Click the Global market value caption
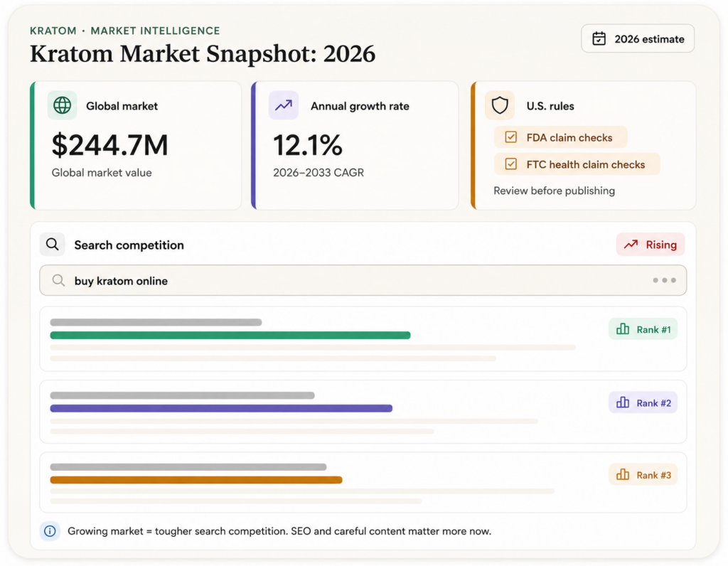This screenshot has width=728, height=566. click(x=102, y=172)
